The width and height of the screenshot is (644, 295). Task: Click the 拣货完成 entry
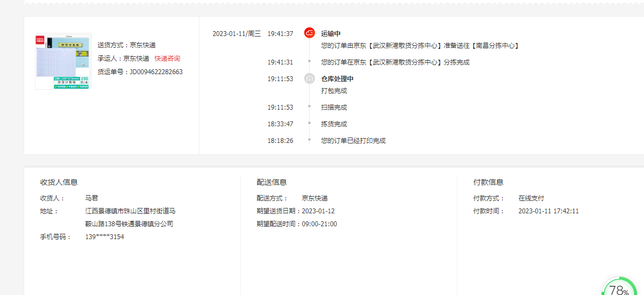[x=334, y=124]
